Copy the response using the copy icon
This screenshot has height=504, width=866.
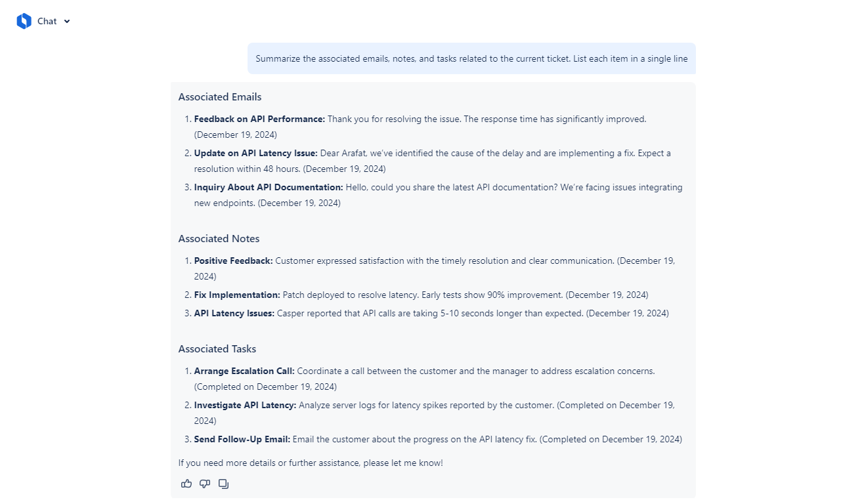[x=223, y=484]
